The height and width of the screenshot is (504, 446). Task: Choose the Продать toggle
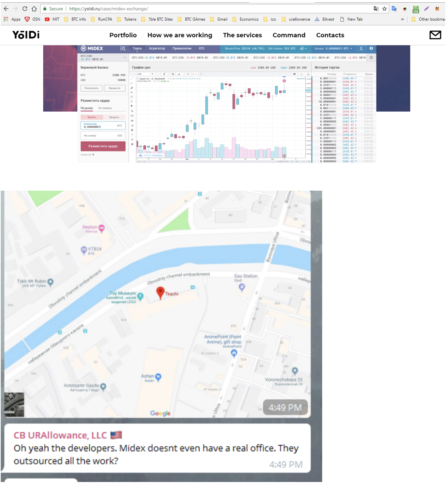pyautogui.click(x=114, y=117)
